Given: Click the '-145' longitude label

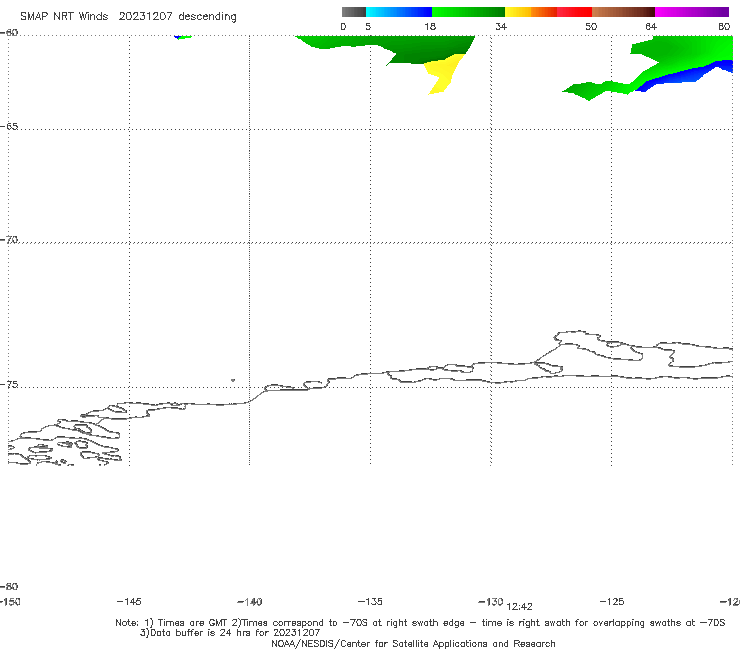Looking at the screenshot, I should pos(129,601).
